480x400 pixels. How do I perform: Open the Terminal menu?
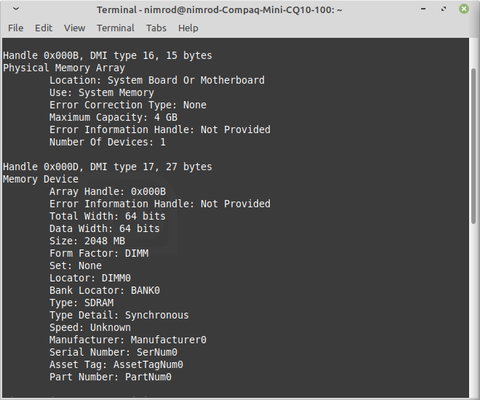(x=116, y=28)
